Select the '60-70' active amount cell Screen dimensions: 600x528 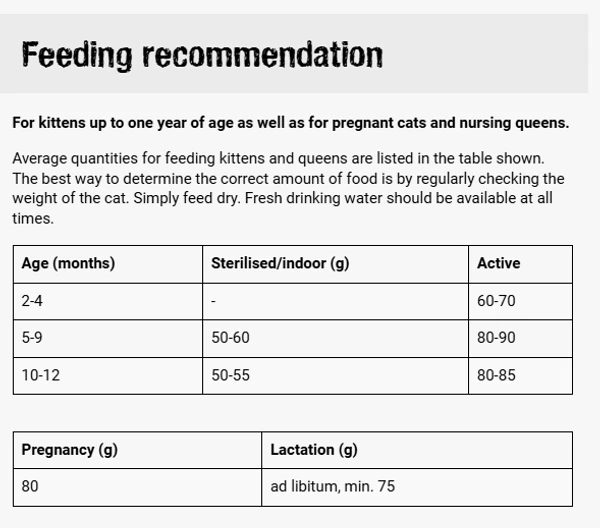pos(496,301)
